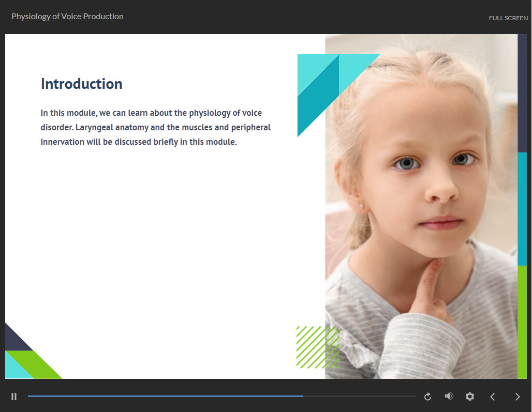Click the paragraph starting 'In this module'
532x412 pixels.
[x=156, y=127]
